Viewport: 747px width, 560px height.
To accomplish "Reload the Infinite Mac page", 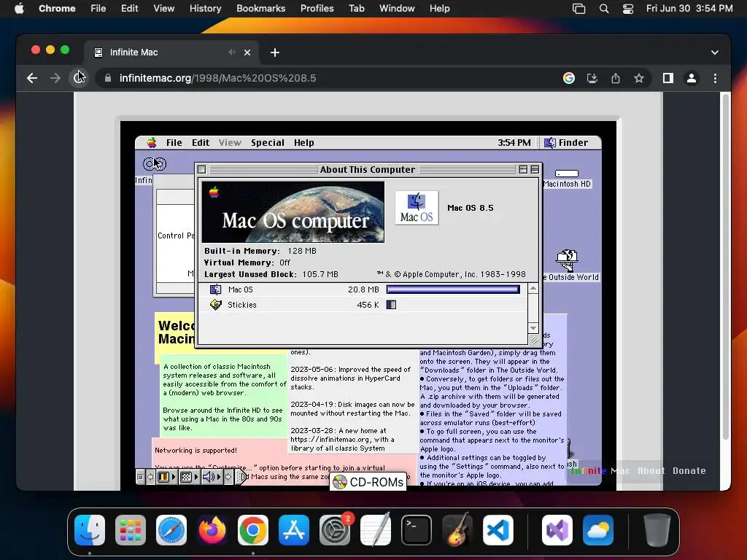I will point(79,78).
